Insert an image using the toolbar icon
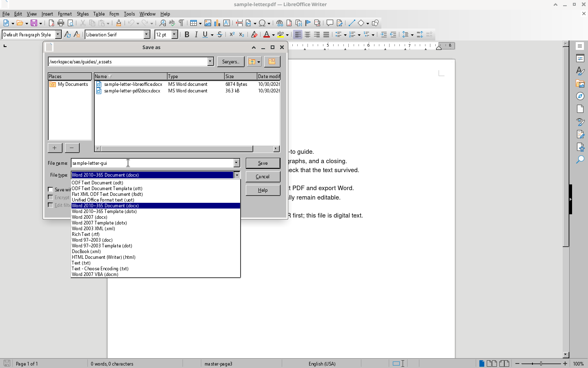Image resolution: width=588 pixels, height=368 pixels. (x=208, y=23)
